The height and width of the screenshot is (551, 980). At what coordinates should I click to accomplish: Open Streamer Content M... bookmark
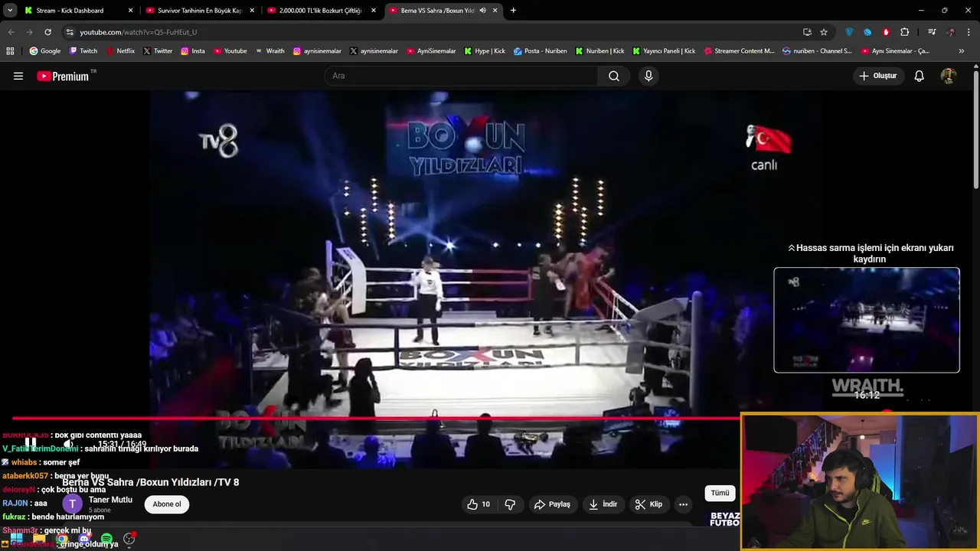tap(739, 51)
